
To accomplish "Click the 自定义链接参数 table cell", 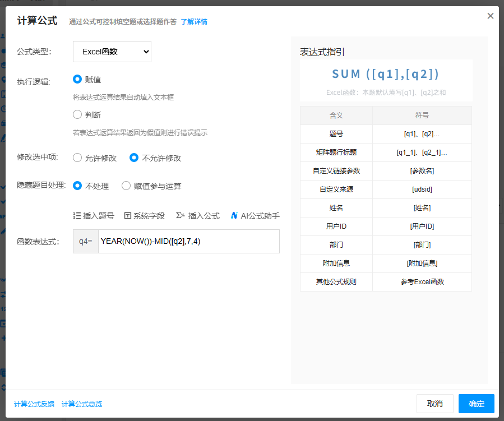I will [x=336, y=171].
